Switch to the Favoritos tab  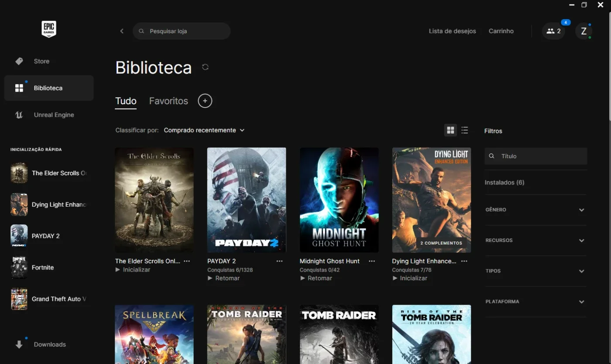[x=168, y=101]
